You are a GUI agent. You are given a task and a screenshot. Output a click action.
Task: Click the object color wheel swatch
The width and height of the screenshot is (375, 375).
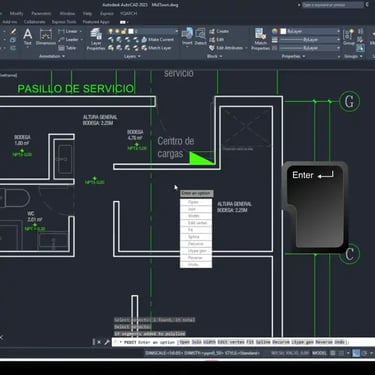(275, 31)
